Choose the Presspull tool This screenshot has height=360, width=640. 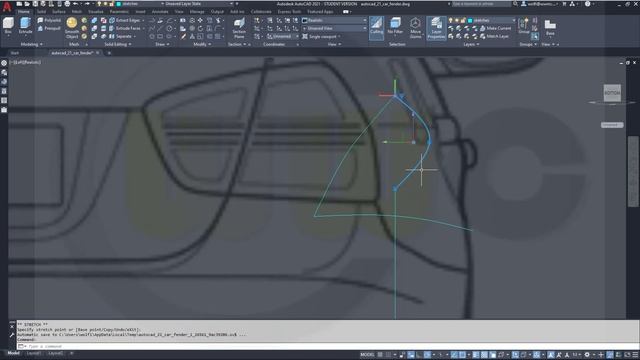(x=49, y=28)
